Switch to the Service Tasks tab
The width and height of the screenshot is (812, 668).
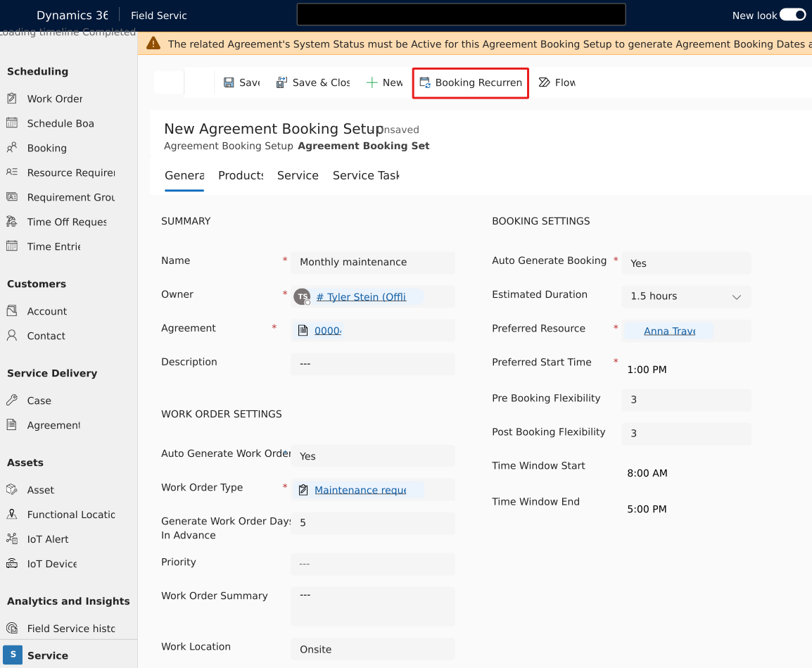point(366,175)
